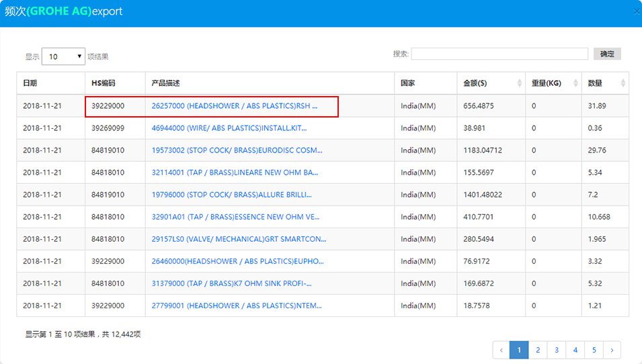The width and height of the screenshot is (642, 364).
Task: Sort by the 数量 column arrows
Action: [623, 83]
